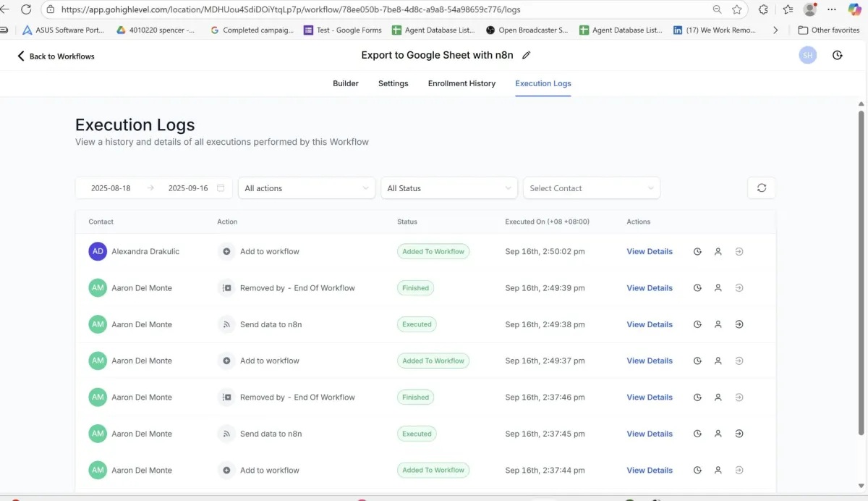
Task: Click the Alexandra Drakulic contact name
Action: coord(145,252)
